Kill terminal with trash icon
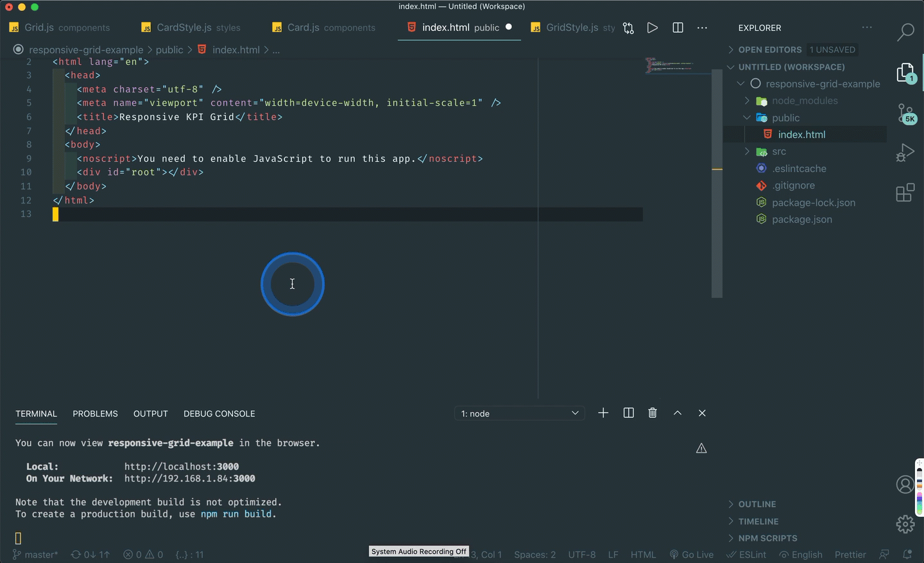 [653, 413]
